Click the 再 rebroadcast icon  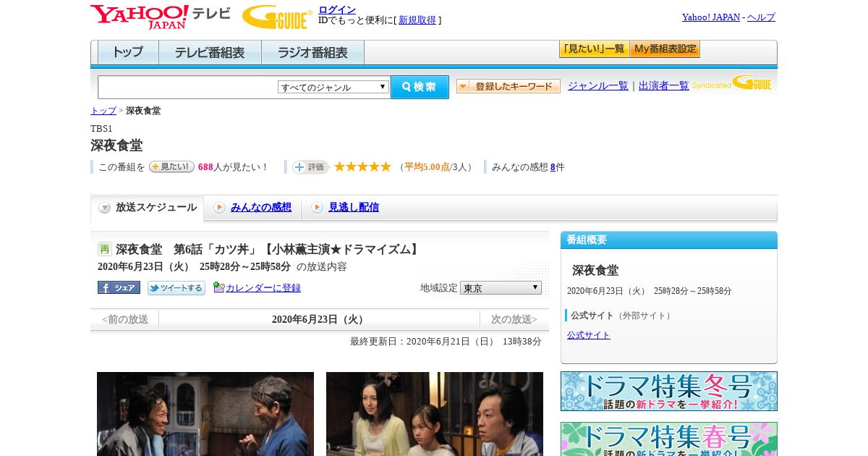click(x=105, y=249)
